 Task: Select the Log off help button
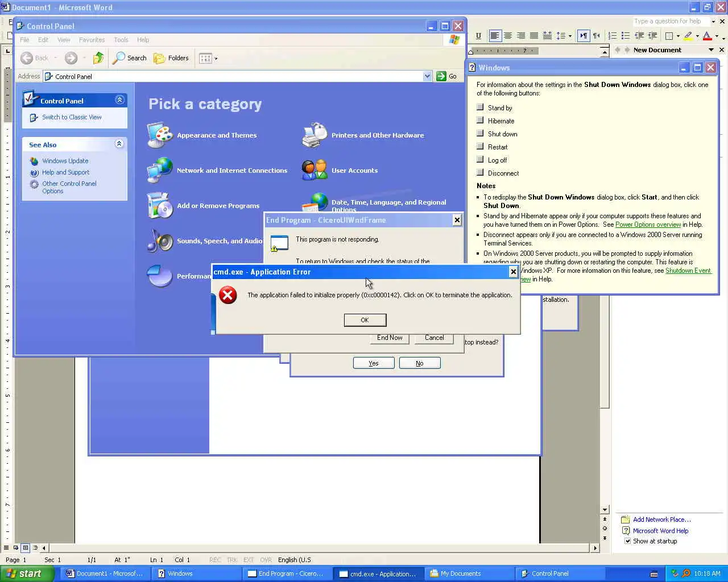point(480,159)
